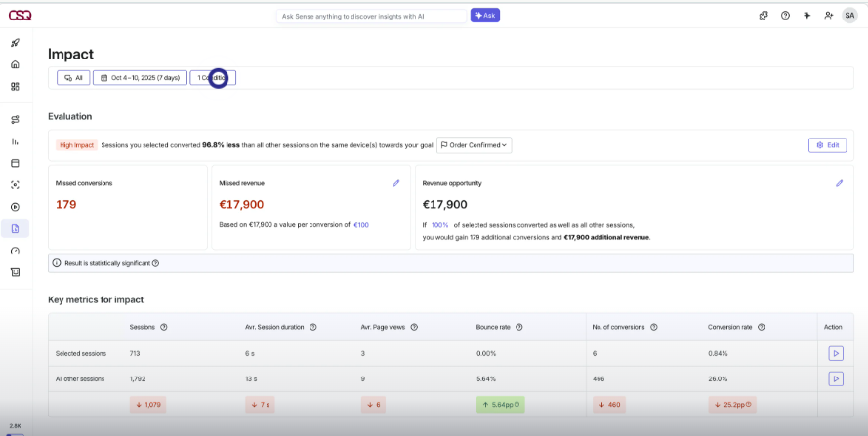The image size is (868, 436).
Task: Open the Oct 4–10, 2025 date picker
Action: (x=140, y=78)
